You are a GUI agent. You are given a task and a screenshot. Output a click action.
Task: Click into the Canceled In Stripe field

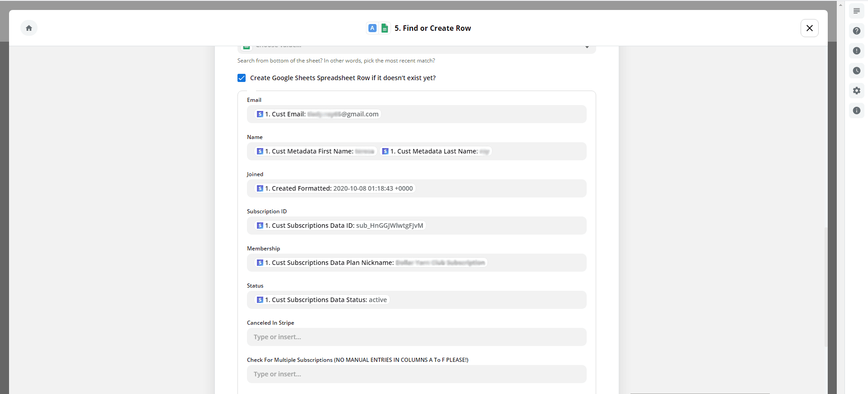417,337
